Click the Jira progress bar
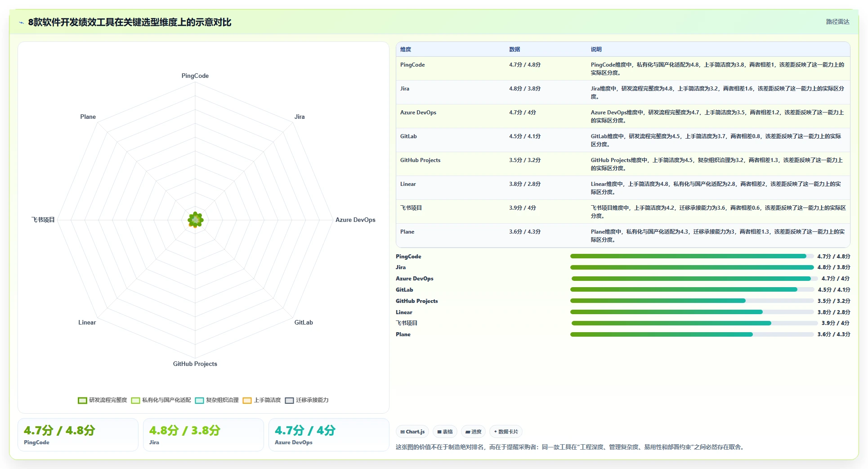868x469 pixels. pyautogui.click(x=692, y=267)
